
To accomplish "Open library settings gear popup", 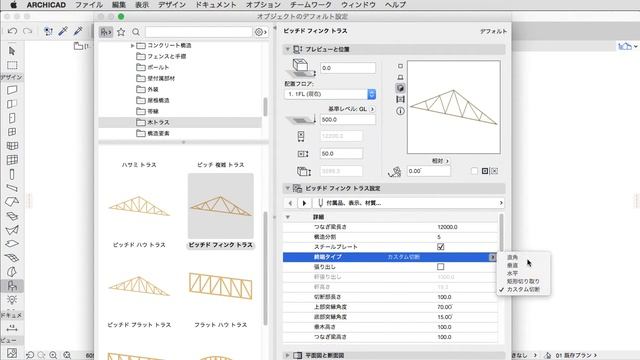I will [x=260, y=32].
